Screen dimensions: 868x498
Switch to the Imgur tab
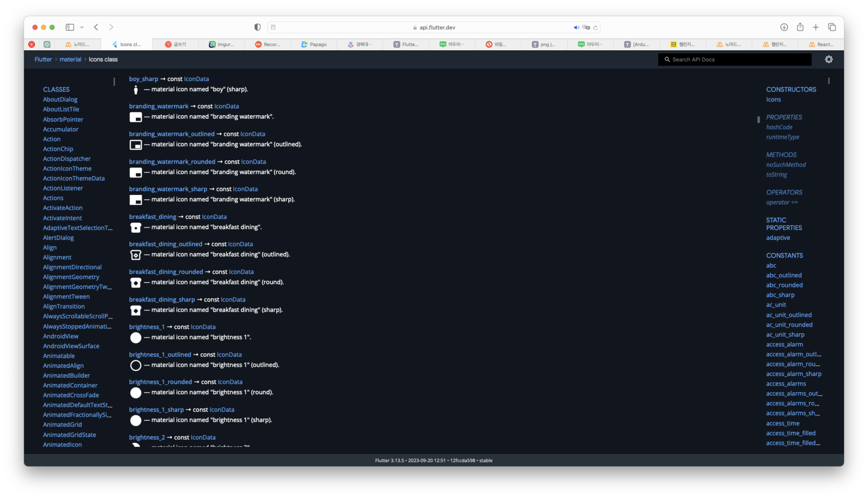[x=222, y=44]
